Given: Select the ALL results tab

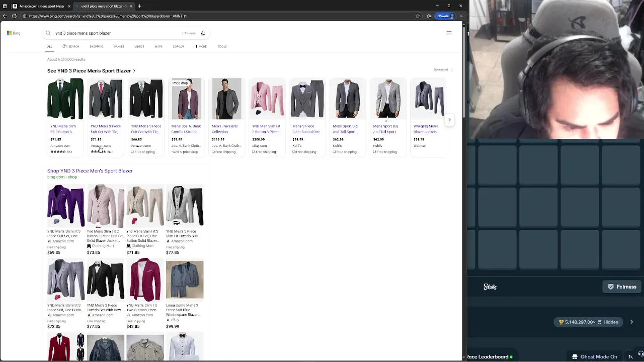Looking at the screenshot, I should coord(50,47).
